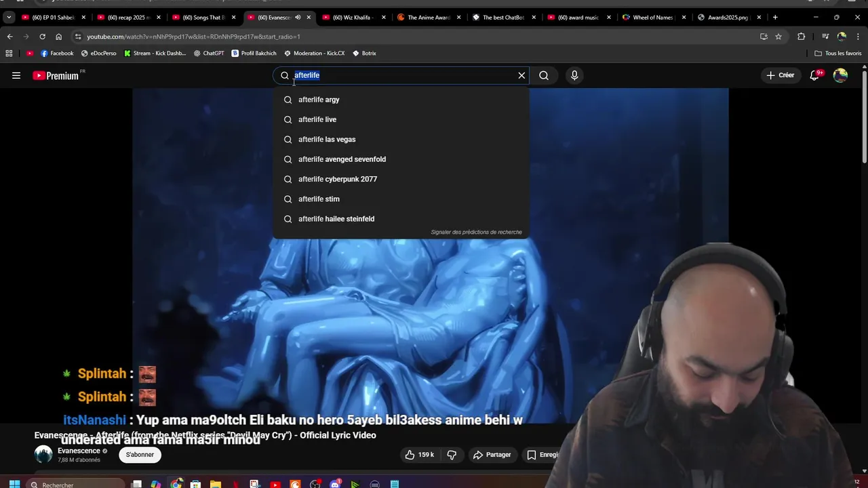
Task: Click the Créer button
Action: pyautogui.click(x=781, y=75)
